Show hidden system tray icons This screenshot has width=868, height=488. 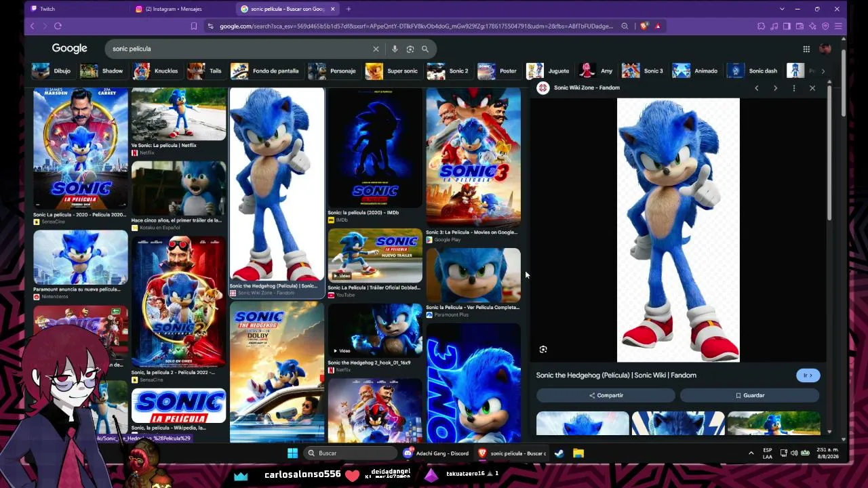pyautogui.click(x=751, y=453)
